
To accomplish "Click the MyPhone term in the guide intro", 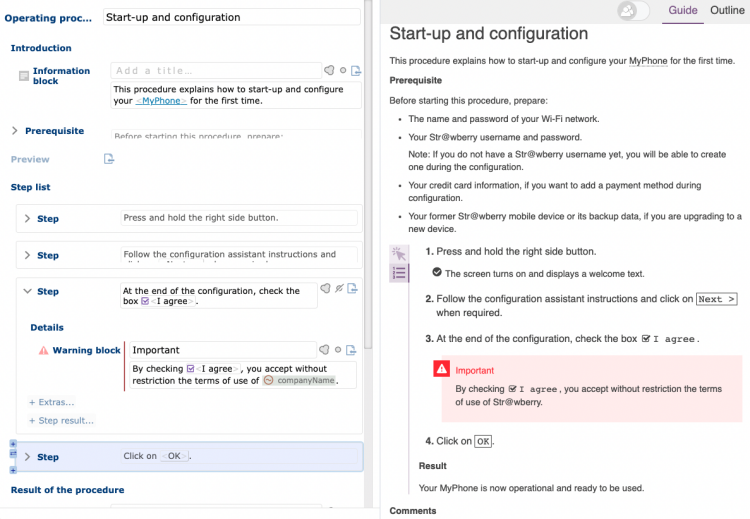I will (x=648, y=61).
